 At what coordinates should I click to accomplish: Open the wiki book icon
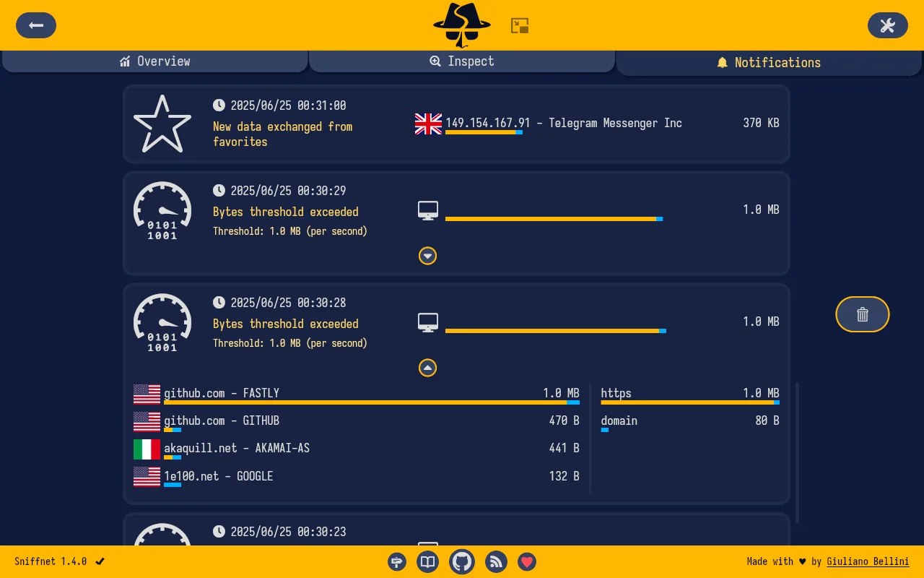pyautogui.click(x=428, y=561)
